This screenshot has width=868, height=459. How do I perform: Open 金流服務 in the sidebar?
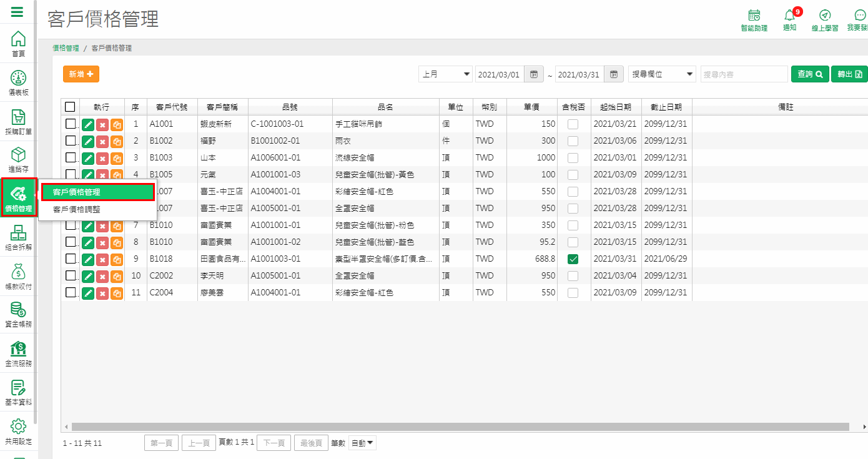pos(19,353)
